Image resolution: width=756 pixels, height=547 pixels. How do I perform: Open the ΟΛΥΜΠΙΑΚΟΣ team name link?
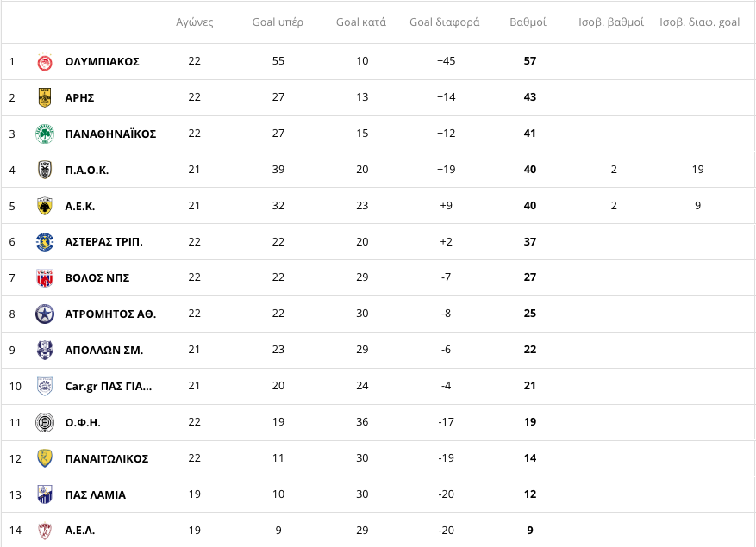[103, 62]
